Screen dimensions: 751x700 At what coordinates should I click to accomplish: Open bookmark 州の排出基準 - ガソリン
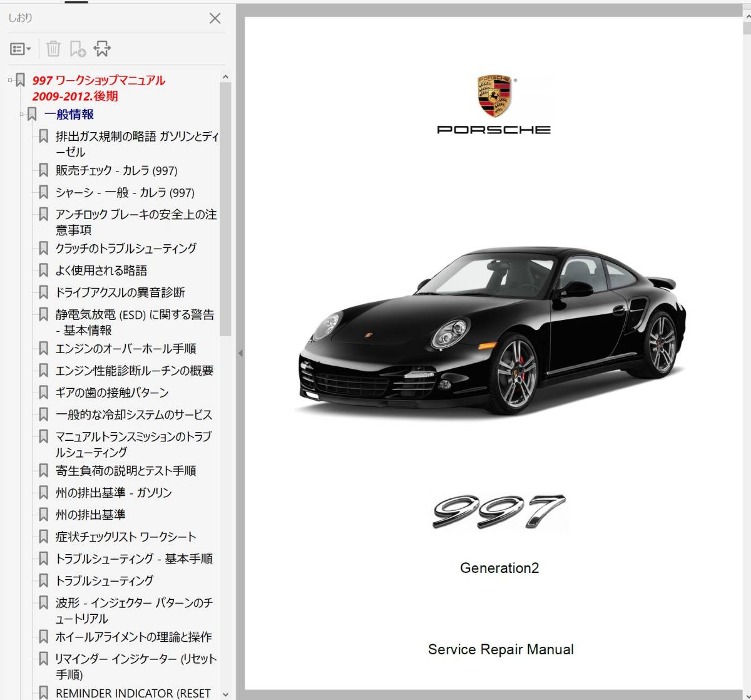coord(114,493)
